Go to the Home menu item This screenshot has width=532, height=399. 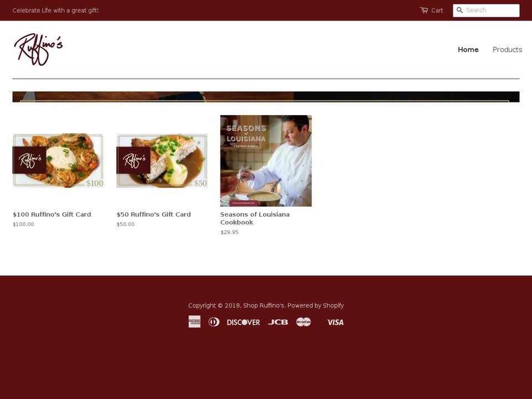[x=468, y=49]
